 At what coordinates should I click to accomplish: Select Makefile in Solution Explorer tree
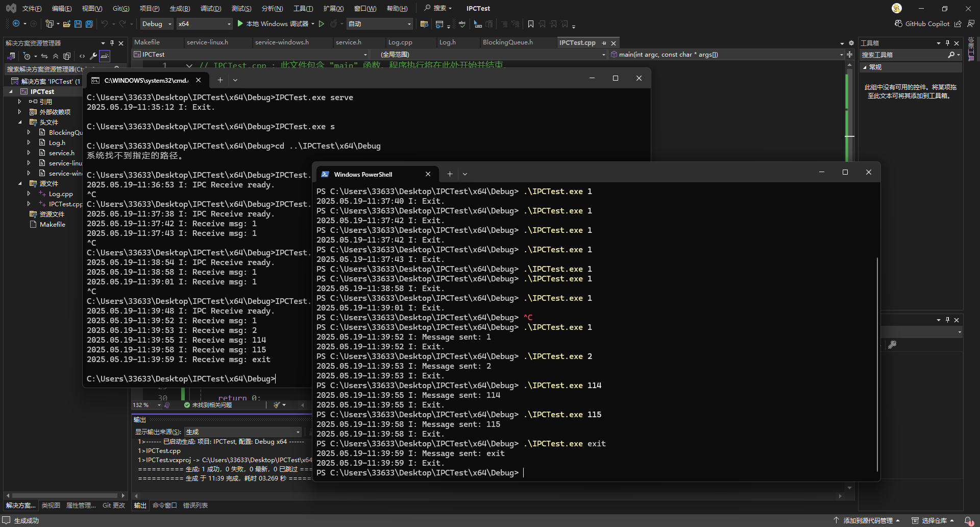click(53, 224)
